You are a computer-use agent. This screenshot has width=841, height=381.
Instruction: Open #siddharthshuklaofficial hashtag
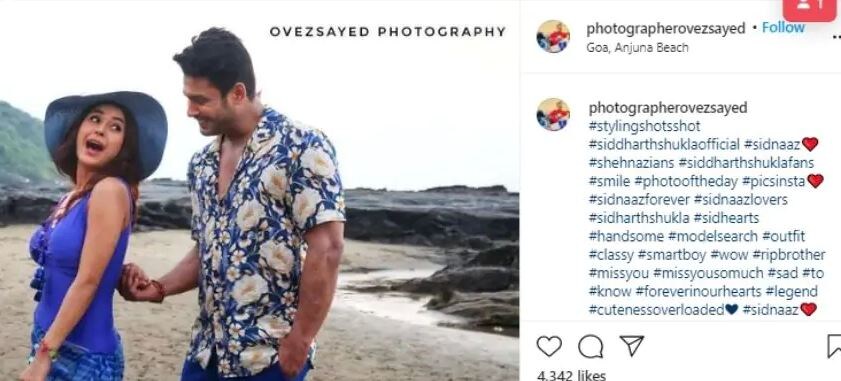pos(663,144)
